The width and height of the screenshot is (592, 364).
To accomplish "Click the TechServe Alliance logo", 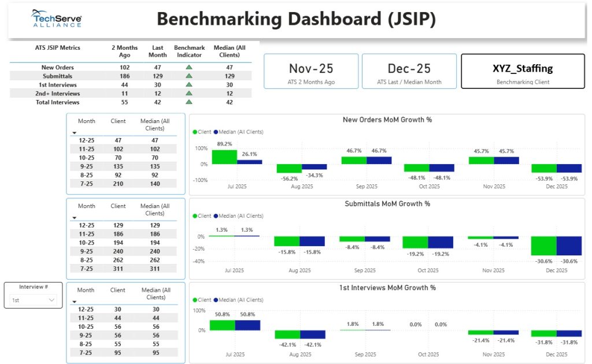I will click(56, 18).
